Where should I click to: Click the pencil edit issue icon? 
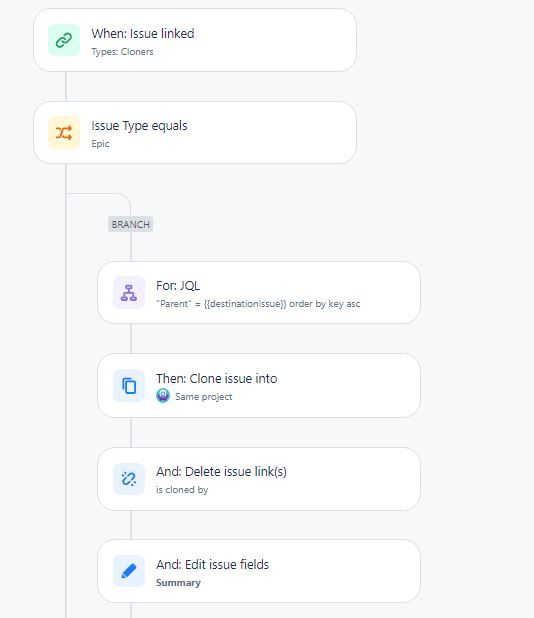click(x=129, y=571)
